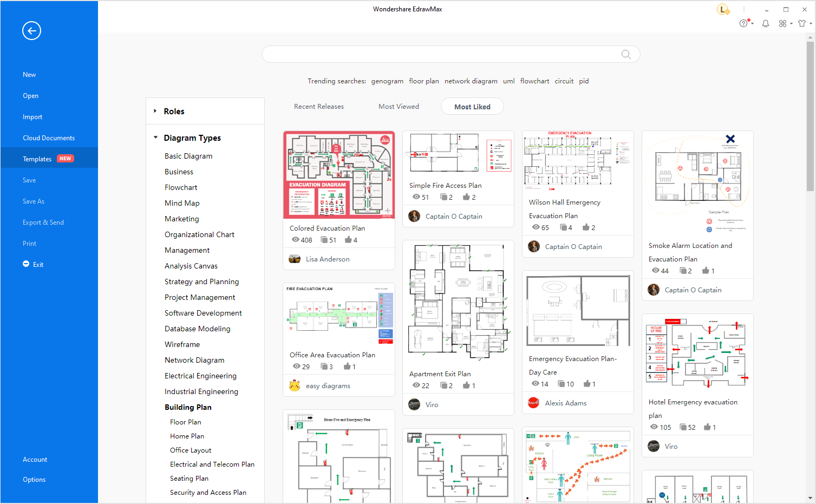The image size is (816, 504).
Task: Click Viro avatar under Apartment Exit Plan
Action: [x=414, y=404]
